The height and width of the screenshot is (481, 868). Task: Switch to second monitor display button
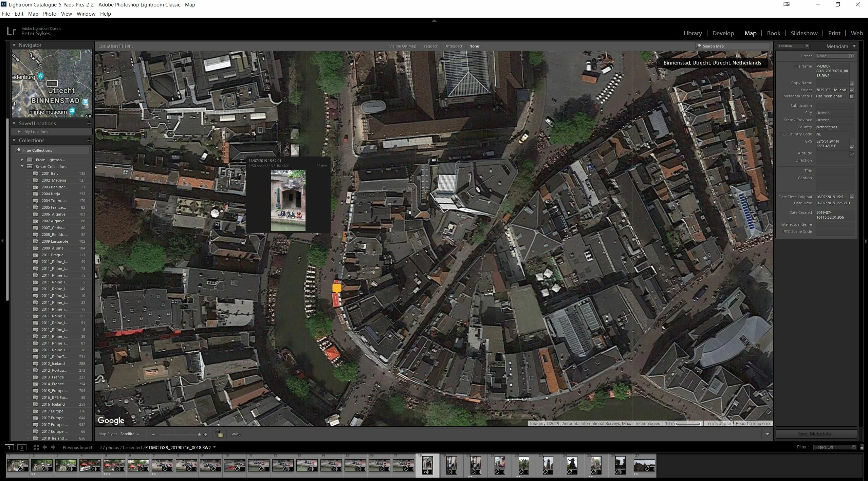(x=22, y=447)
